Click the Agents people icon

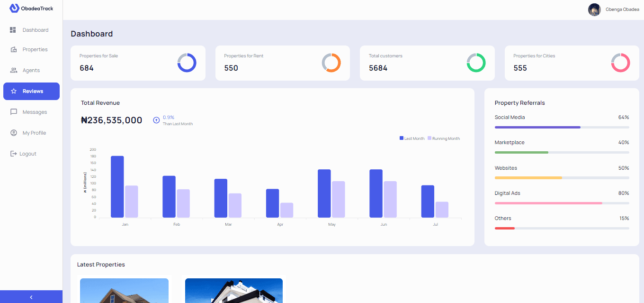(x=13, y=70)
